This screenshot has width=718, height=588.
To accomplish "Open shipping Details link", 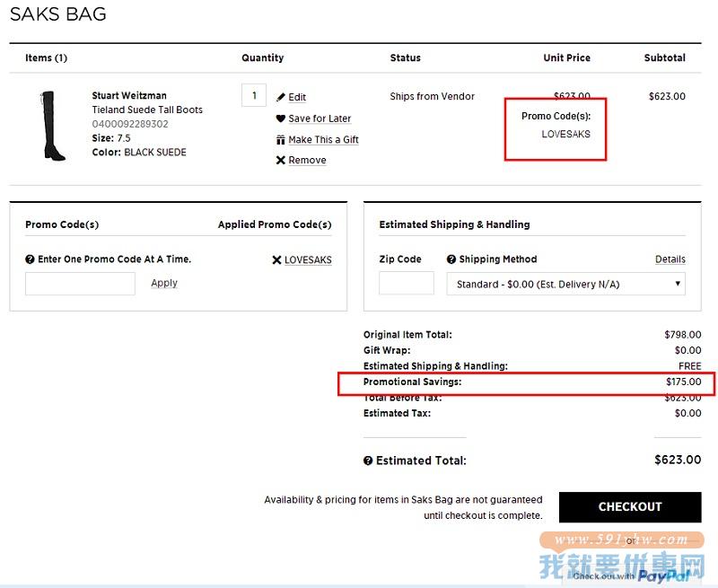I will [670, 259].
